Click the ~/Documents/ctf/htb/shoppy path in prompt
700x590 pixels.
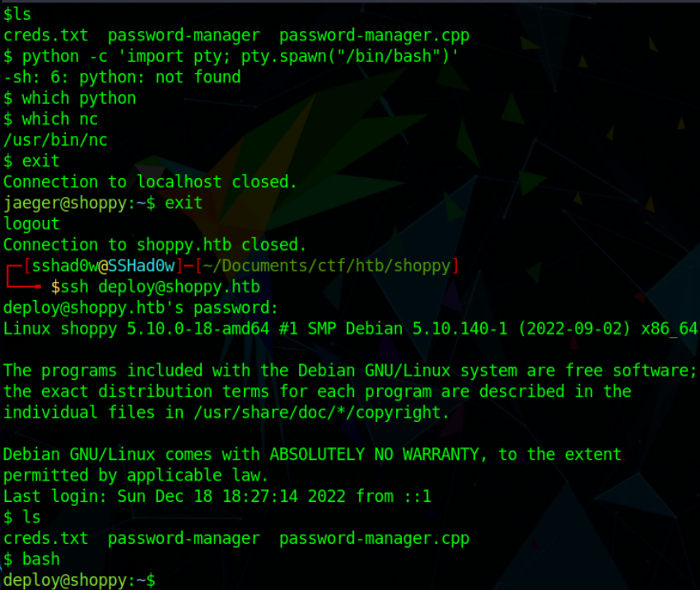[x=327, y=265]
